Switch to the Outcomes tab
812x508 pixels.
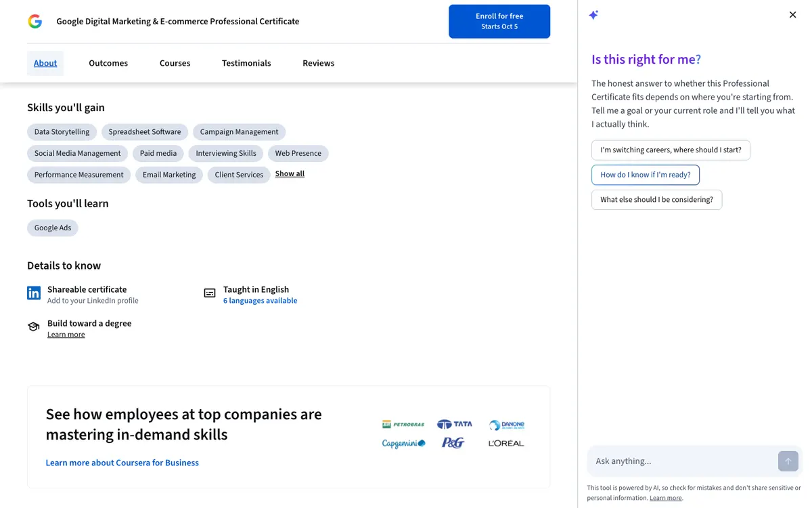point(108,63)
